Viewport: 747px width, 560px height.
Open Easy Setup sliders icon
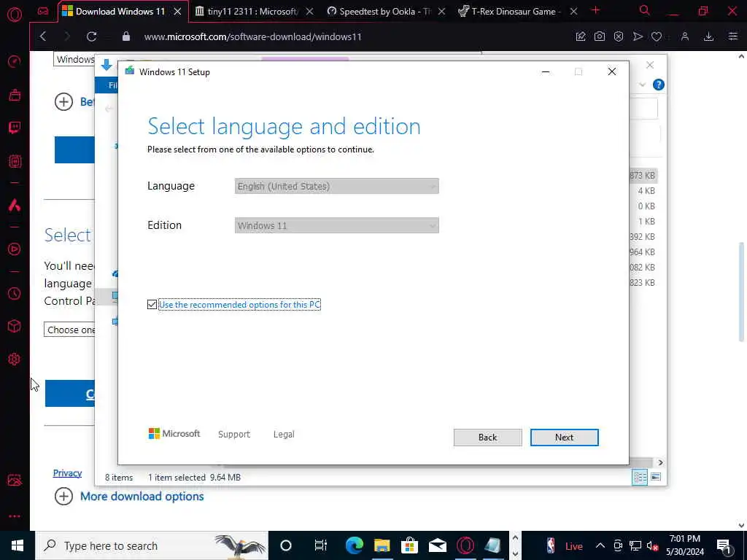click(x=732, y=36)
